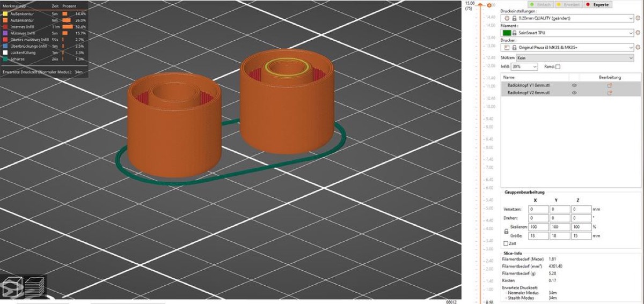This screenshot has width=644, height=304.
Task: Click Größe Y input field
Action: tap(559, 235)
